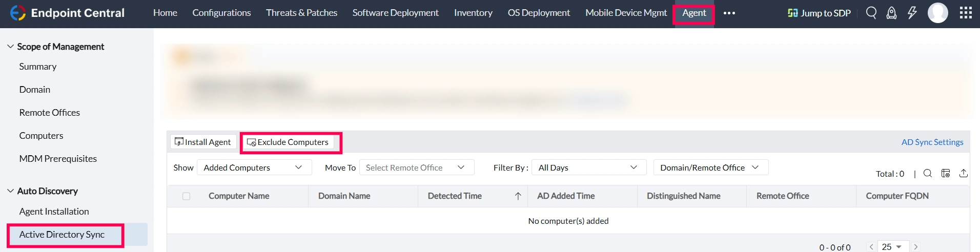Tick the select-all computers checkbox

pyautogui.click(x=186, y=196)
